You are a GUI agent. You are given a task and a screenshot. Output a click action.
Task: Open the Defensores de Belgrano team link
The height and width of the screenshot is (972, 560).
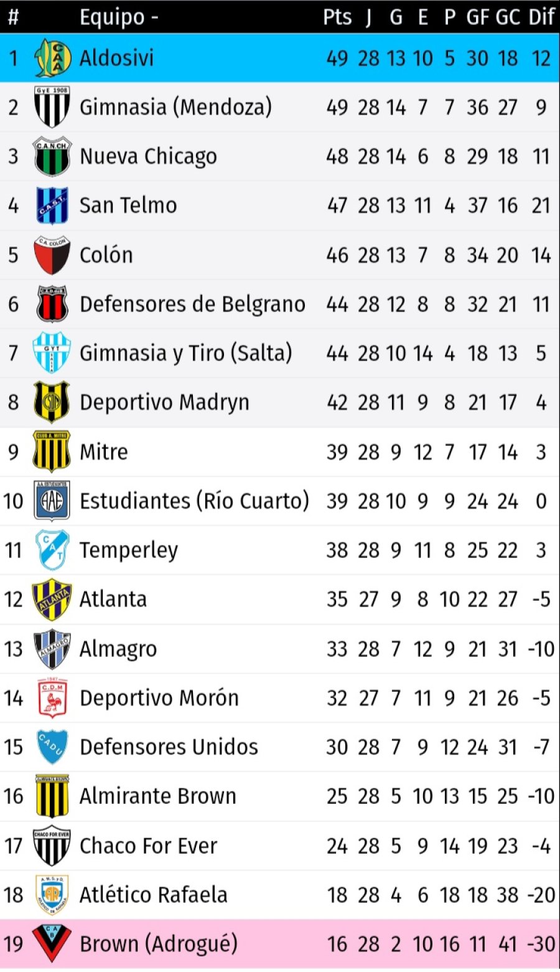tap(192, 304)
